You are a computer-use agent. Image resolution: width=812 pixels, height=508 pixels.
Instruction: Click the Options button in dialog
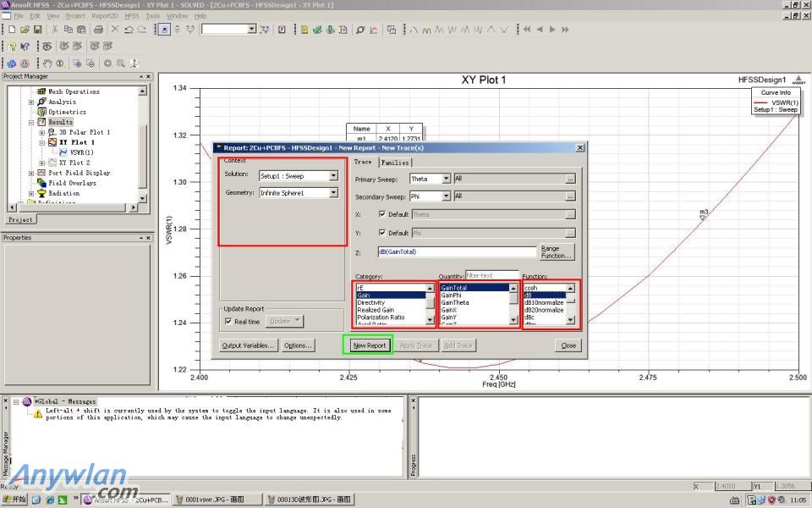click(x=298, y=345)
